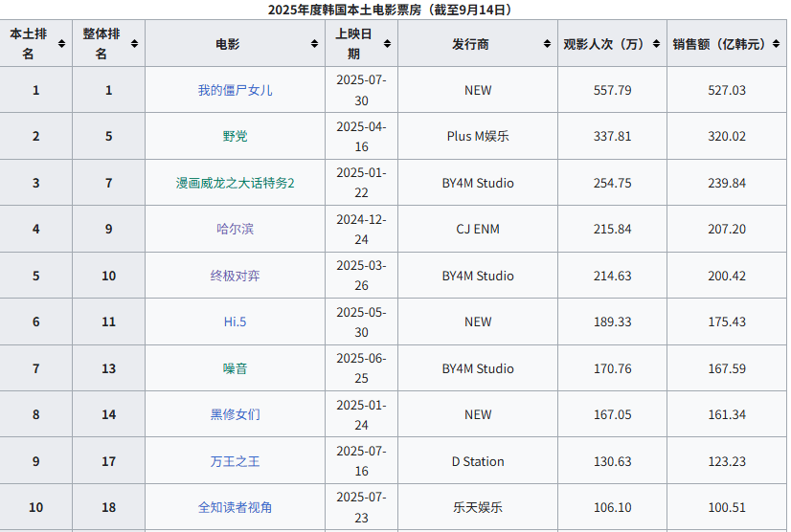Go to the 噪音 film link
791x532 pixels.
tap(235, 368)
